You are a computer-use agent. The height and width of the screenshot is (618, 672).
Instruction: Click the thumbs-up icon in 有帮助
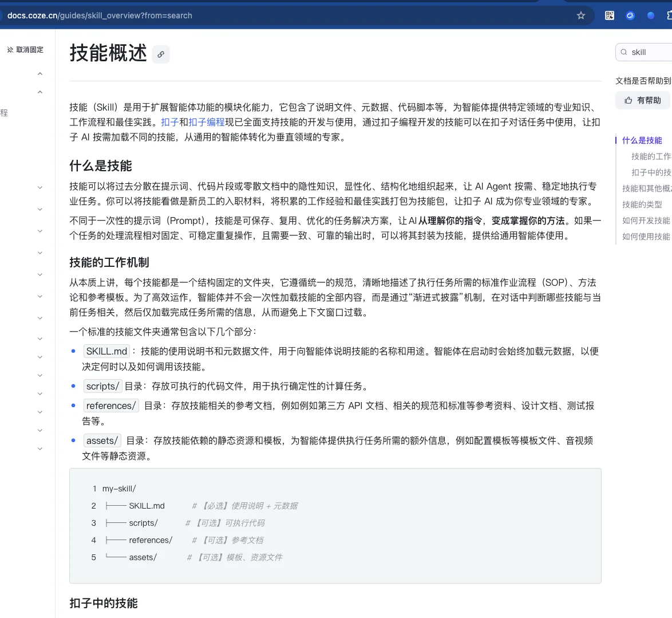[628, 100]
